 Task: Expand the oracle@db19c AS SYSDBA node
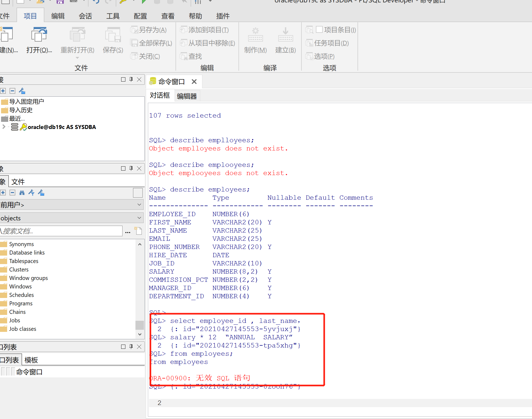coord(4,127)
